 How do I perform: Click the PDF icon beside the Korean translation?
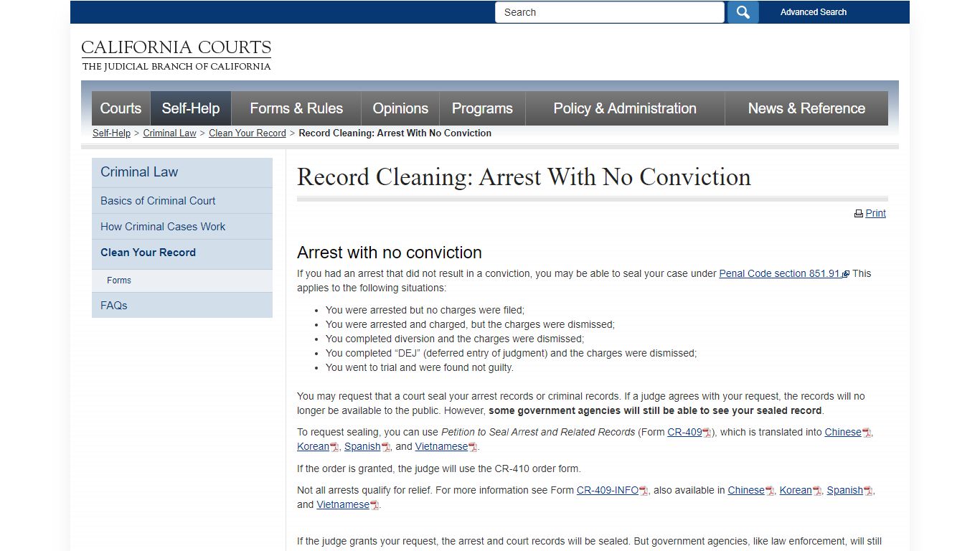point(335,446)
